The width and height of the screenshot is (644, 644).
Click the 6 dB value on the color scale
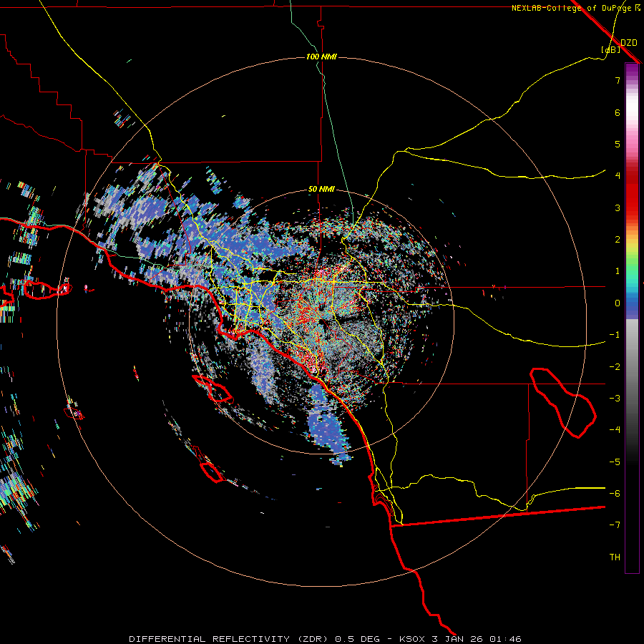618,112
